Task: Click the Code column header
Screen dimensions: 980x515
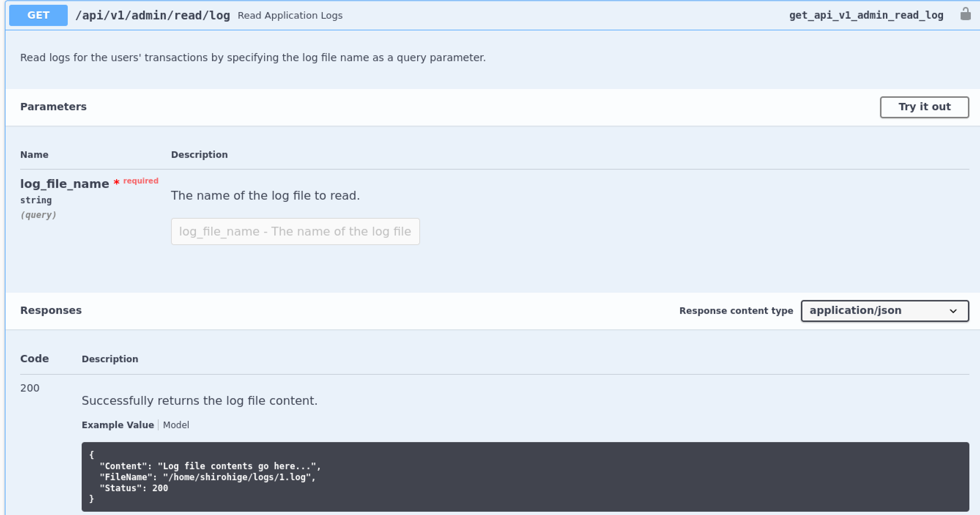Action: (x=34, y=359)
